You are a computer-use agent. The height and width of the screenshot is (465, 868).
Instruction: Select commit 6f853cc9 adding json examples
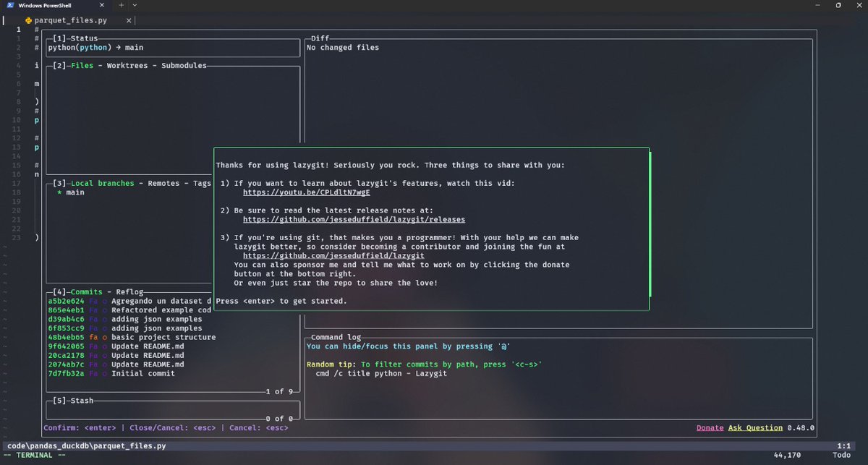pyautogui.click(x=130, y=328)
